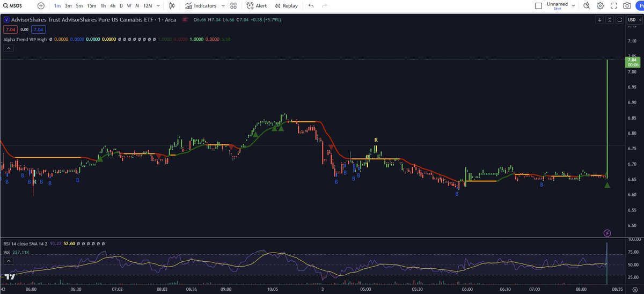Select the monthly M interval
This screenshot has height=294, width=644.
[x=137, y=6]
